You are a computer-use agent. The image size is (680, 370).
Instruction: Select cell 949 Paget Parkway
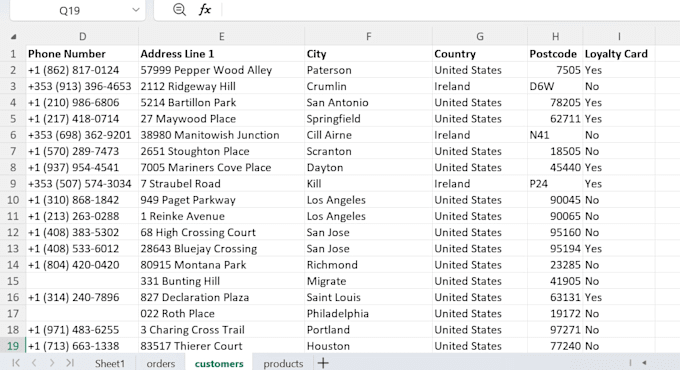[222, 200]
